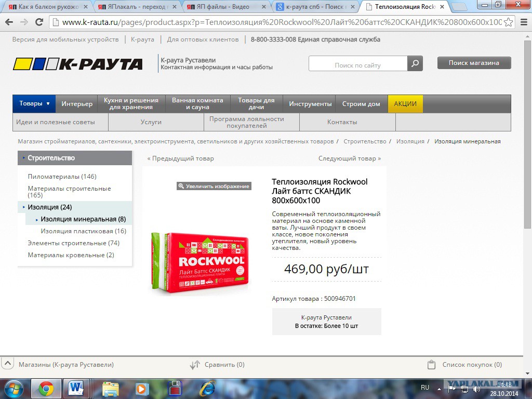Open 'Кухня и решения для хранения' menu

pyautogui.click(x=131, y=104)
